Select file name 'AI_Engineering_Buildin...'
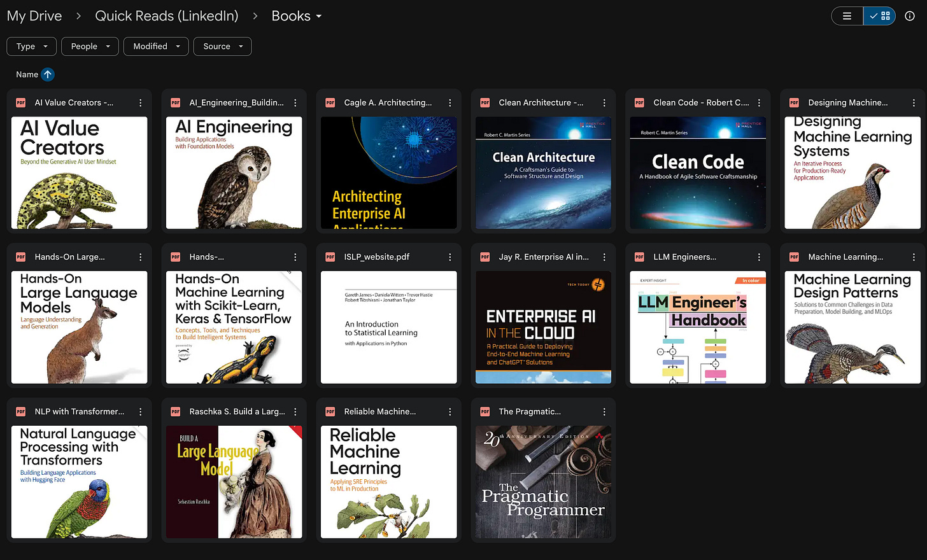This screenshot has width=927, height=560. 236,102
